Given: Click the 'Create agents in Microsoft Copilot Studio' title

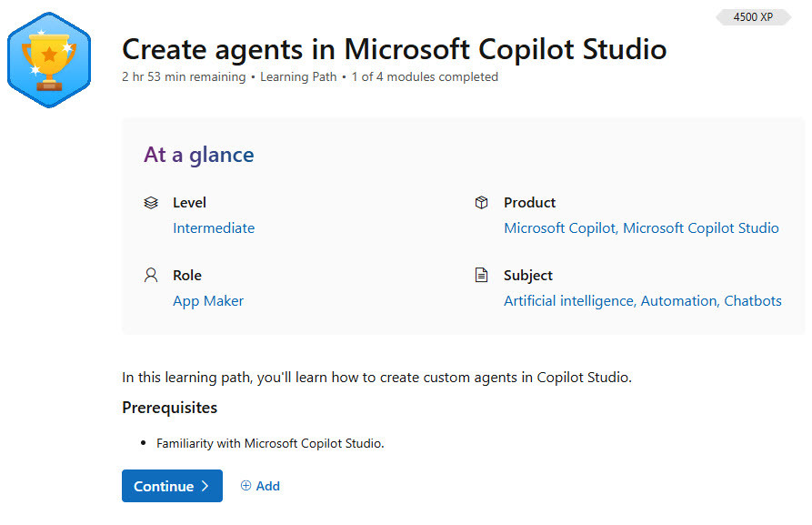Looking at the screenshot, I should point(394,49).
